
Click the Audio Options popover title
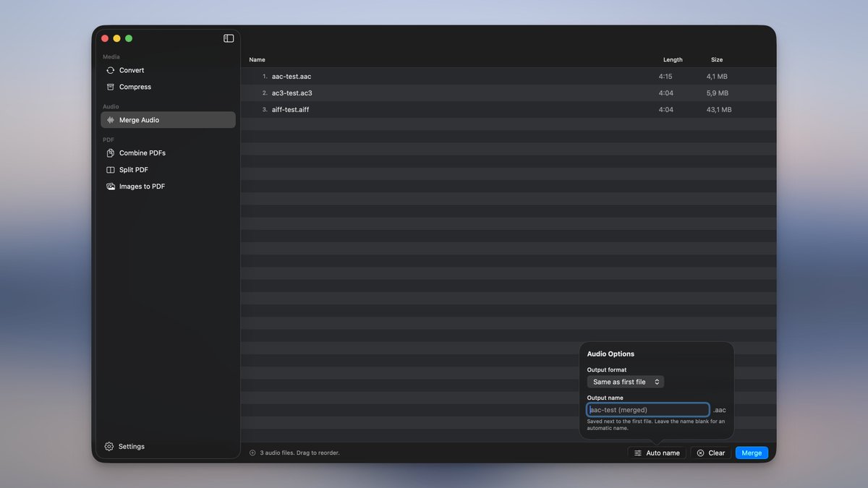tap(610, 354)
